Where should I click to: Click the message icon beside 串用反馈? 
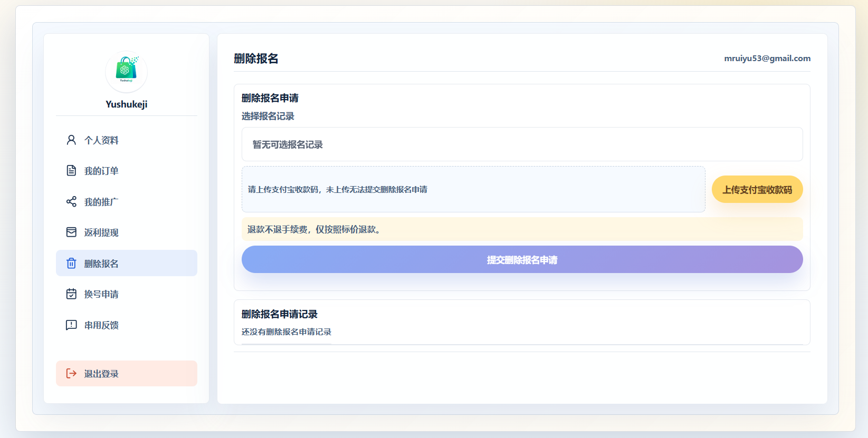tap(71, 325)
